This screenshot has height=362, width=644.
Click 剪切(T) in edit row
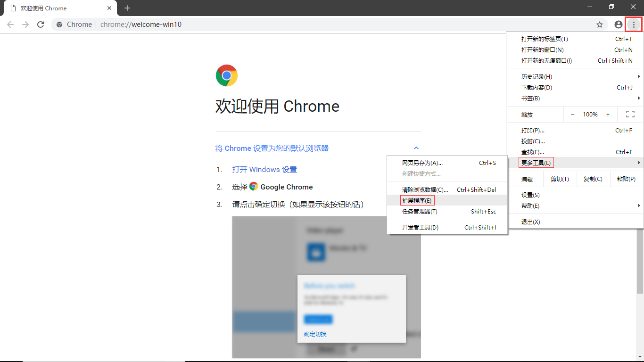(x=560, y=179)
